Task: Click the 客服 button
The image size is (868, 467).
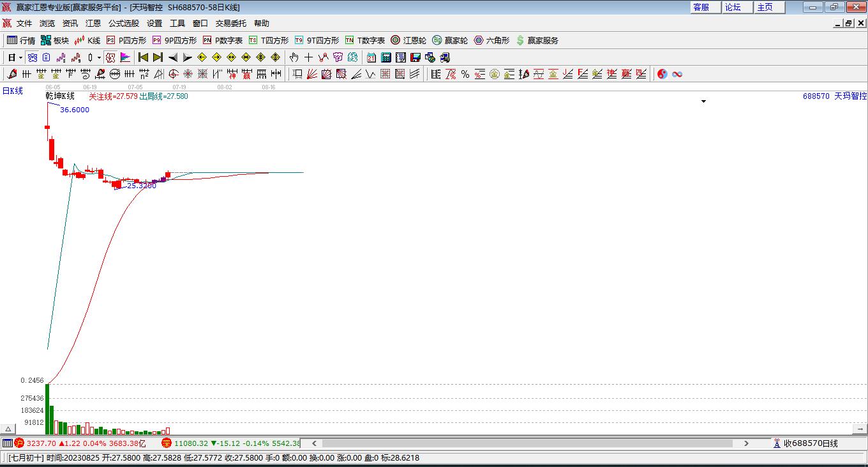Action: 701,7
